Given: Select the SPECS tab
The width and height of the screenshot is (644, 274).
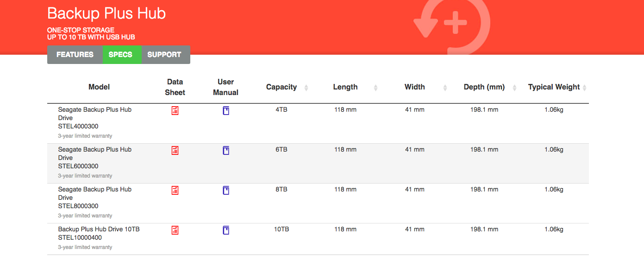Looking at the screenshot, I should pos(120,55).
